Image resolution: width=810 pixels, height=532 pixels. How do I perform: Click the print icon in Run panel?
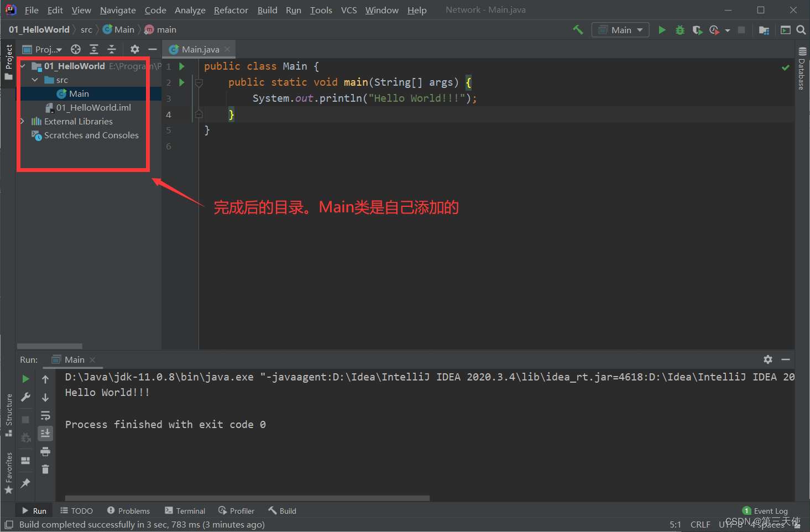45,451
